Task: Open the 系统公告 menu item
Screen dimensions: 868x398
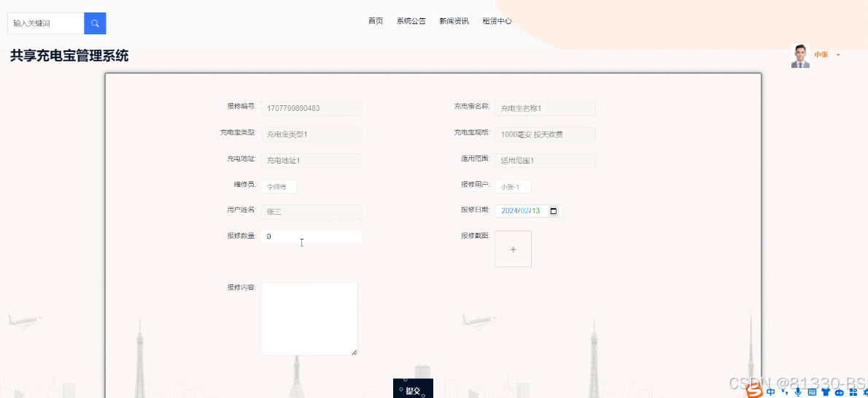Action: click(x=411, y=21)
